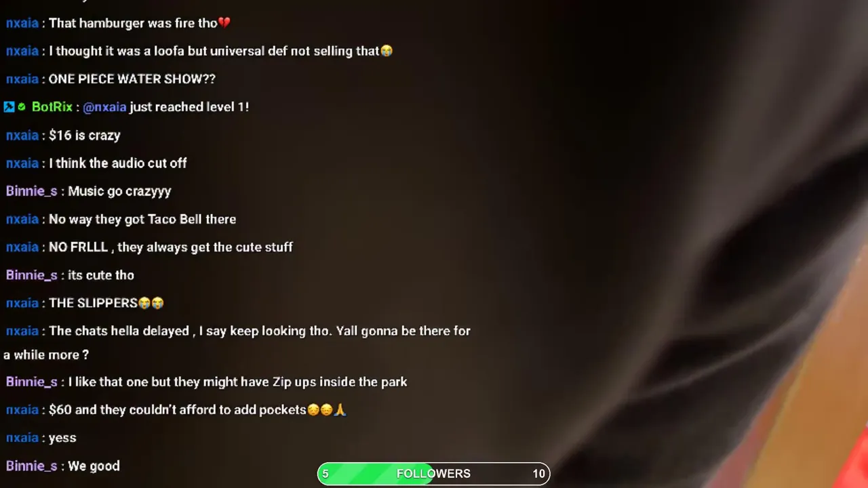
Task: Click Binnie_s username beside 'We good'
Action: pyautogui.click(x=32, y=466)
